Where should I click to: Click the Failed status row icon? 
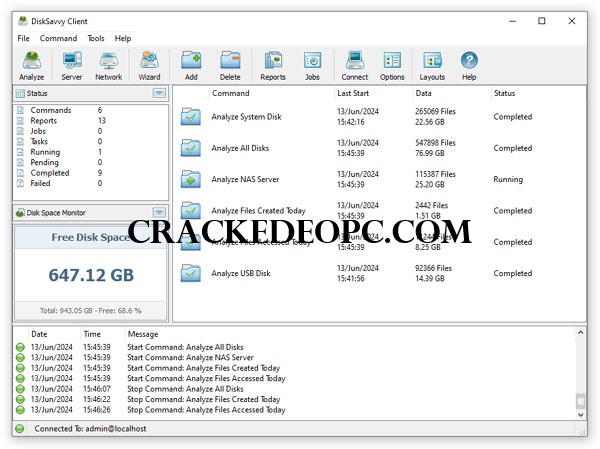20,183
